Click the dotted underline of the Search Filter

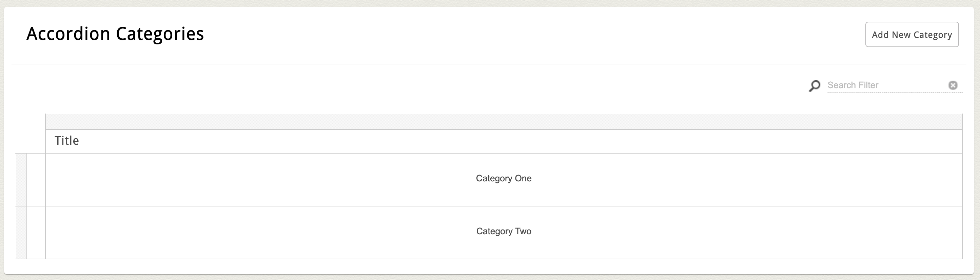pyautogui.click(x=894, y=92)
